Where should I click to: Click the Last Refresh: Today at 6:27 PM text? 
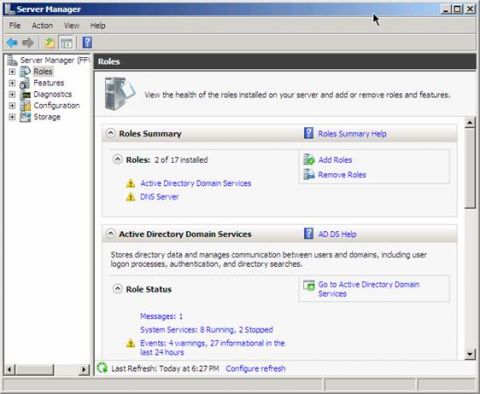(x=165, y=368)
